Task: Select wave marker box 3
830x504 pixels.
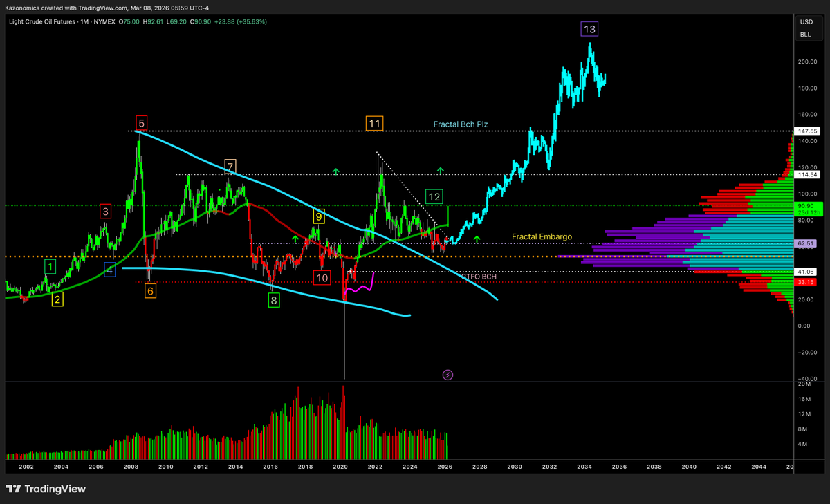Action: pyautogui.click(x=105, y=211)
